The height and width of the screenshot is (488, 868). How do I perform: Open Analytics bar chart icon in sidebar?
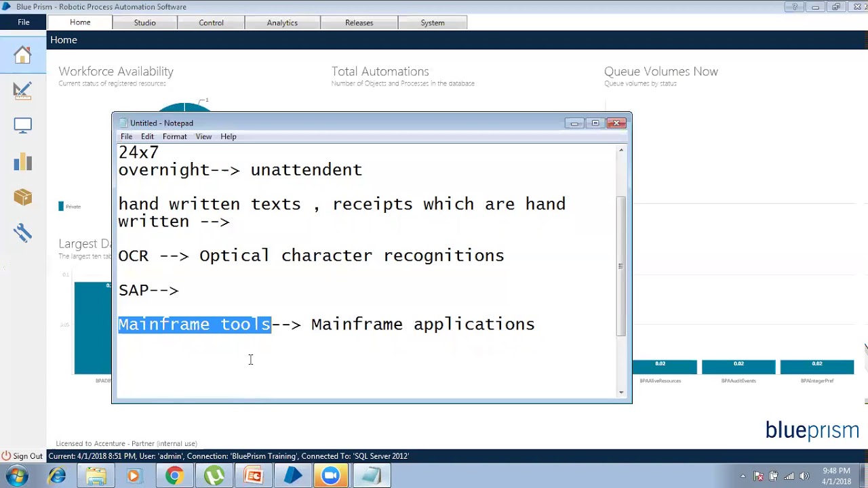pyautogui.click(x=22, y=162)
